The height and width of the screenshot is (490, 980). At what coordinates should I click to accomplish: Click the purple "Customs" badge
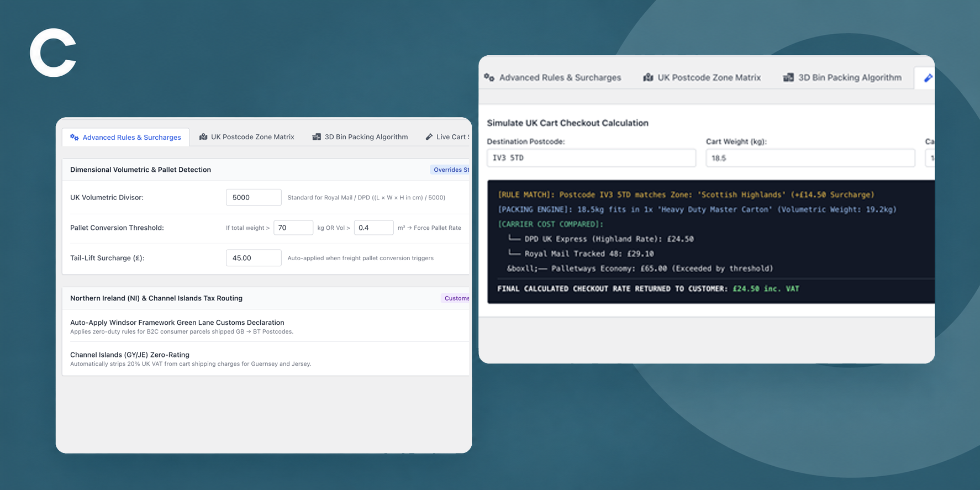point(456,298)
